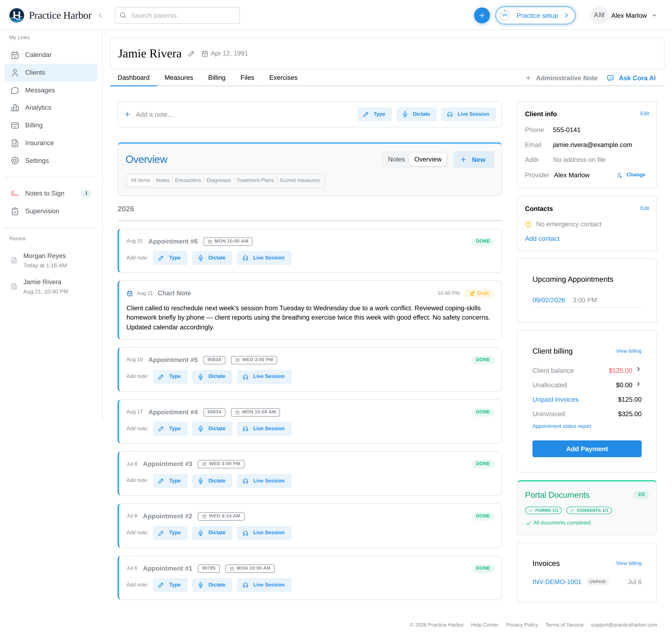Start Live Session for Appointment #4
The width and height of the screenshot is (672, 641).
(x=264, y=428)
